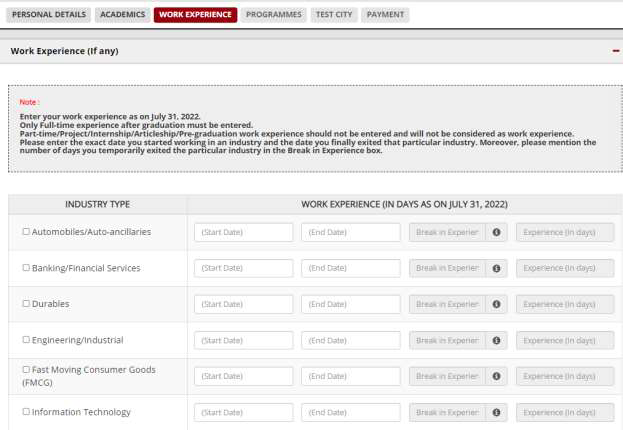Image resolution: width=623 pixels, height=430 pixels.
Task: Go to the Programmes tab
Action: 274,15
